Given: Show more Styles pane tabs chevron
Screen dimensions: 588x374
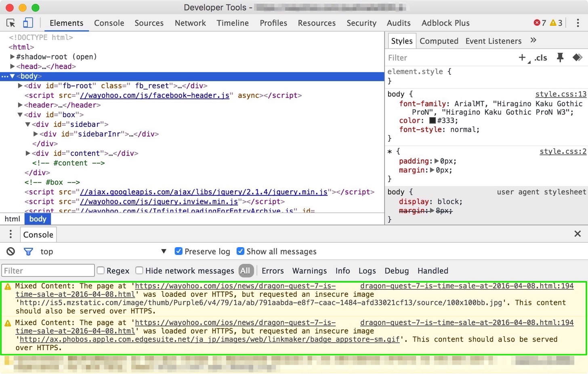Looking at the screenshot, I should (x=533, y=40).
